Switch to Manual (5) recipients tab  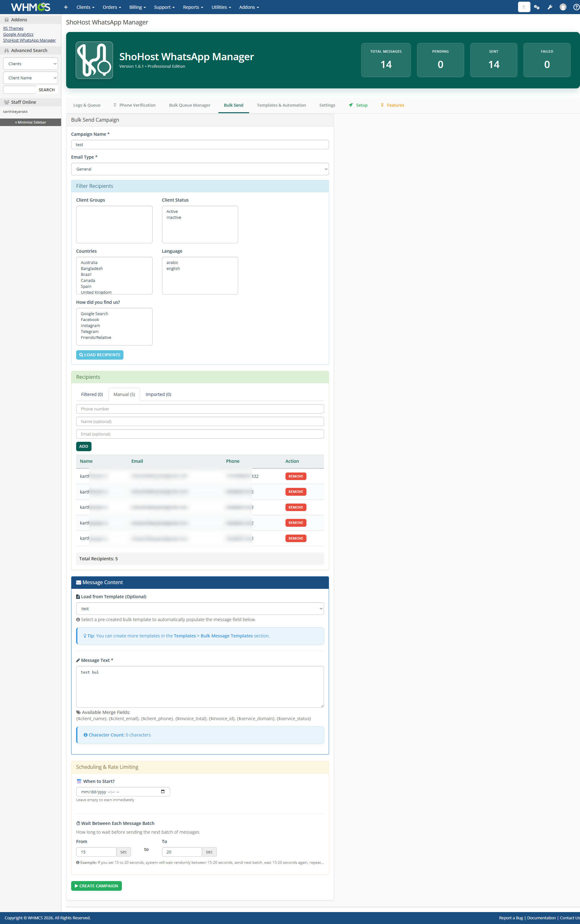pyautogui.click(x=124, y=394)
